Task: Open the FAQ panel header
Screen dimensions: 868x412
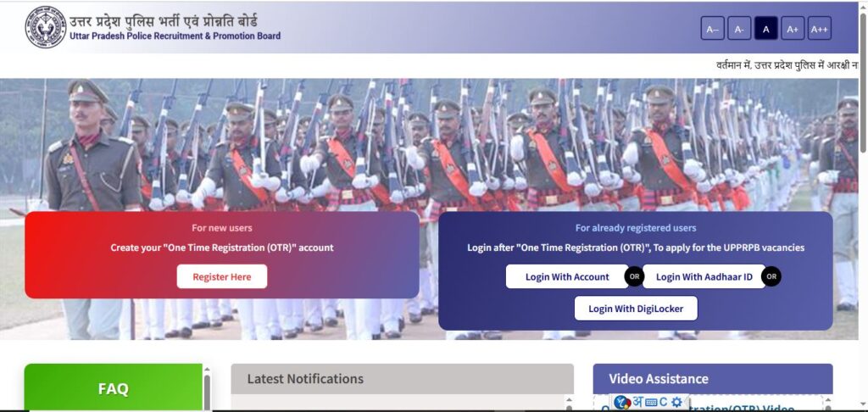Action: point(114,387)
